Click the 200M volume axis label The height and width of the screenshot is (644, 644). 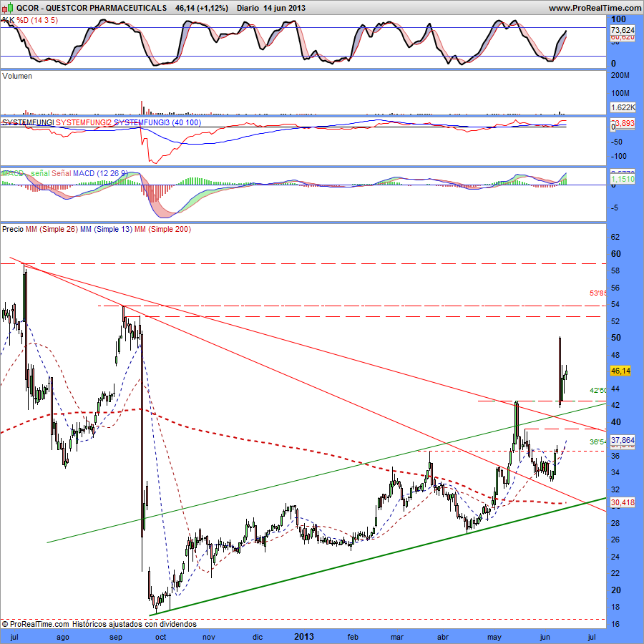[x=620, y=76]
